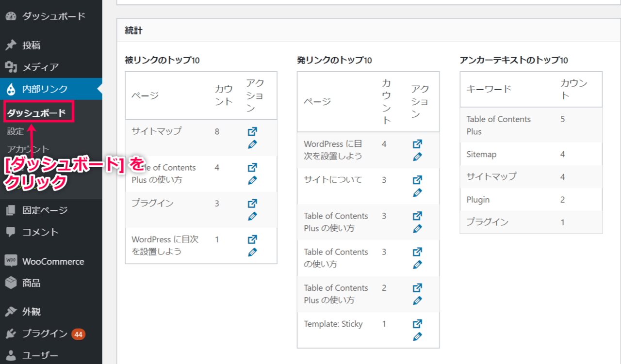Viewport: 621px width, 364px height.
Task: Open external link for サイトについて row
Action: pyautogui.click(x=417, y=180)
